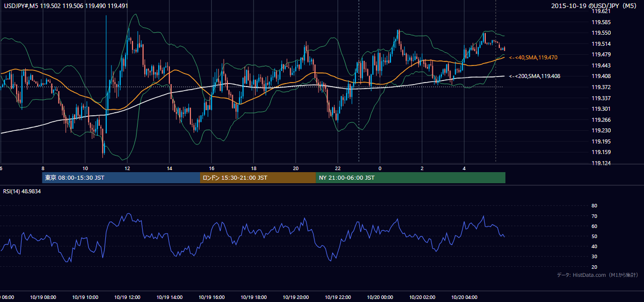
Task: Click the 2015-10-19 USD/JPY (M5) heading
Action: pos(595,6)
